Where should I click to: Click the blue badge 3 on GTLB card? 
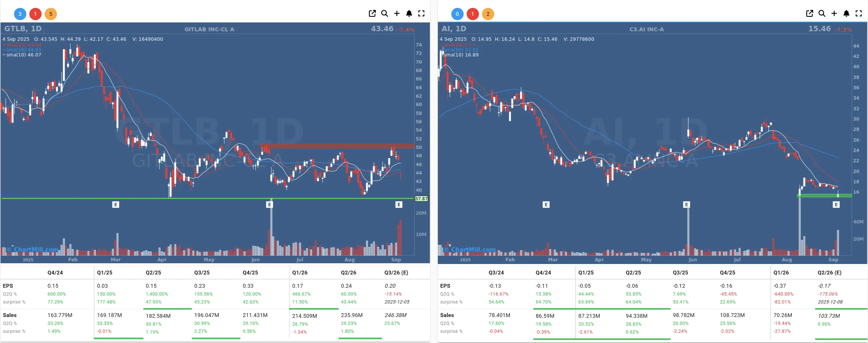click(x=20, y=14)
